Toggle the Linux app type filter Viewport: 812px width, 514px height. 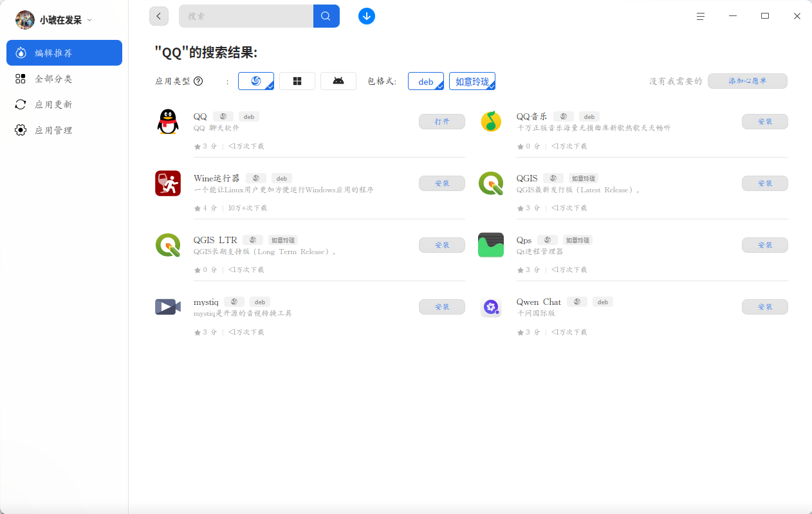click(x=256, y=81)
